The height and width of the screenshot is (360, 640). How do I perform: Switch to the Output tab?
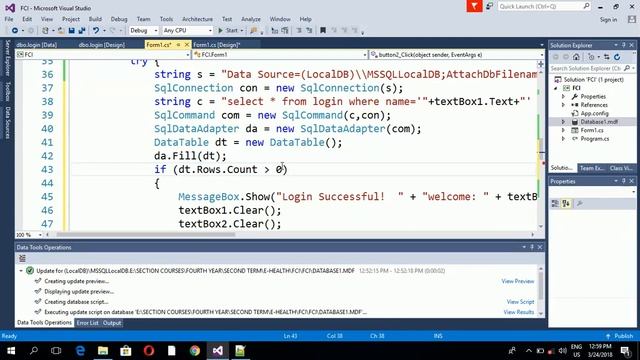[112, 323]
